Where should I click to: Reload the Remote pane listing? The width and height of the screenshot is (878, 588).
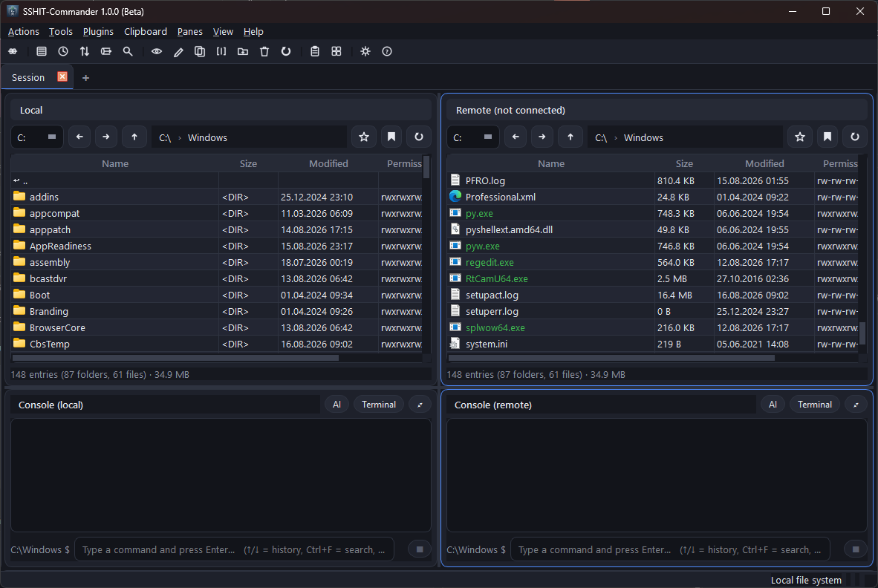pyautogui.click(x=855, y=137)
